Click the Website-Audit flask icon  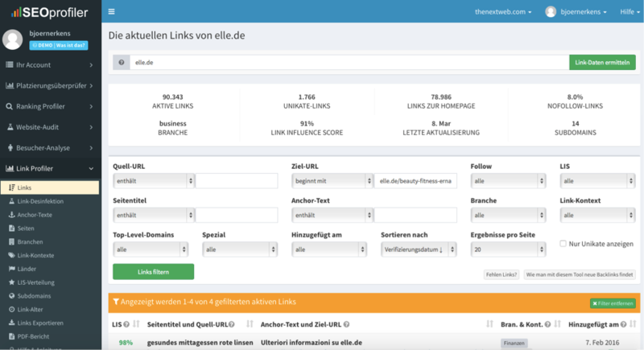[x=10, y=127]
